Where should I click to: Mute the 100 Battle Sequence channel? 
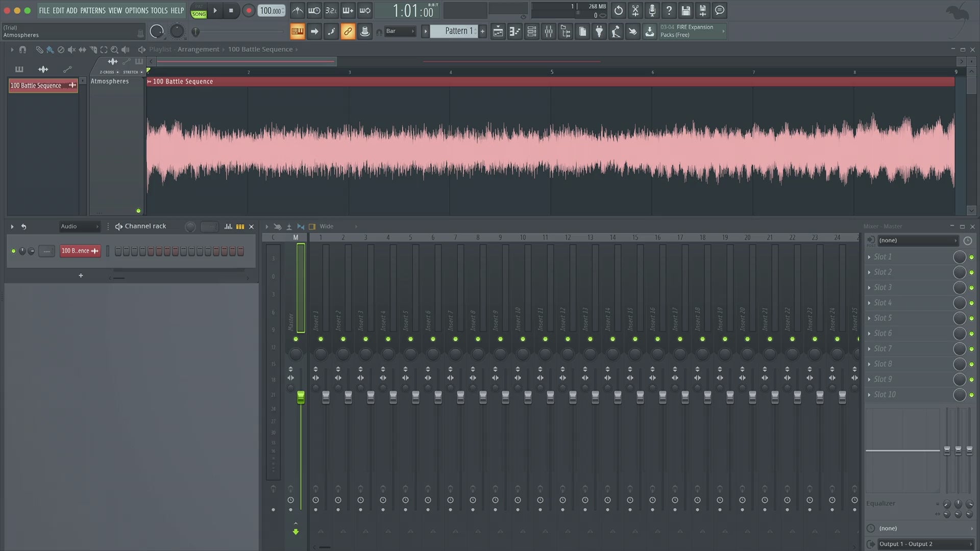pos(13,251)
